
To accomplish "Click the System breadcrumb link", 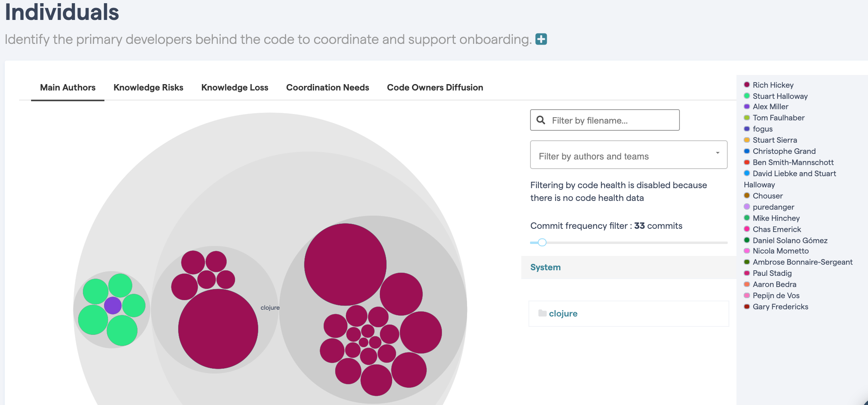I will 545,267.
